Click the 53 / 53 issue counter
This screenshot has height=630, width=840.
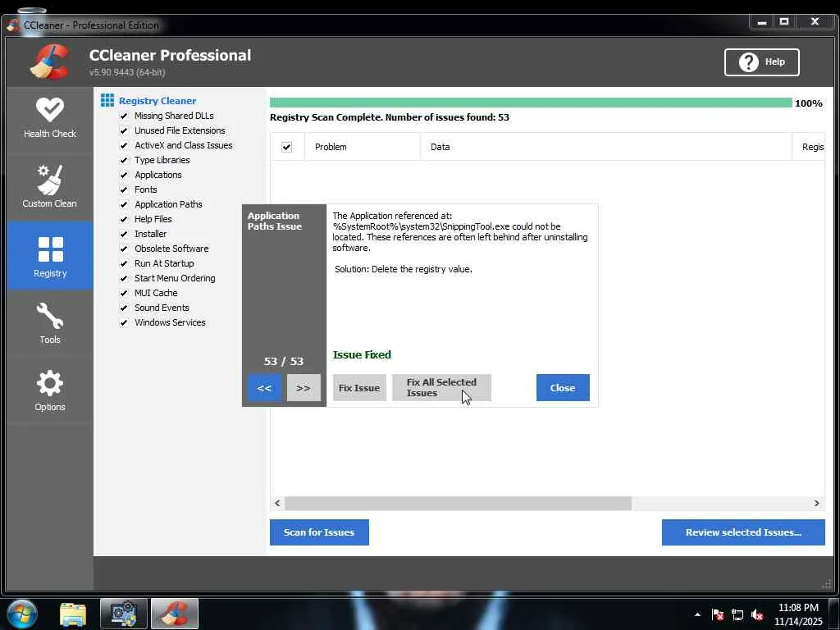tap(283, 361)
